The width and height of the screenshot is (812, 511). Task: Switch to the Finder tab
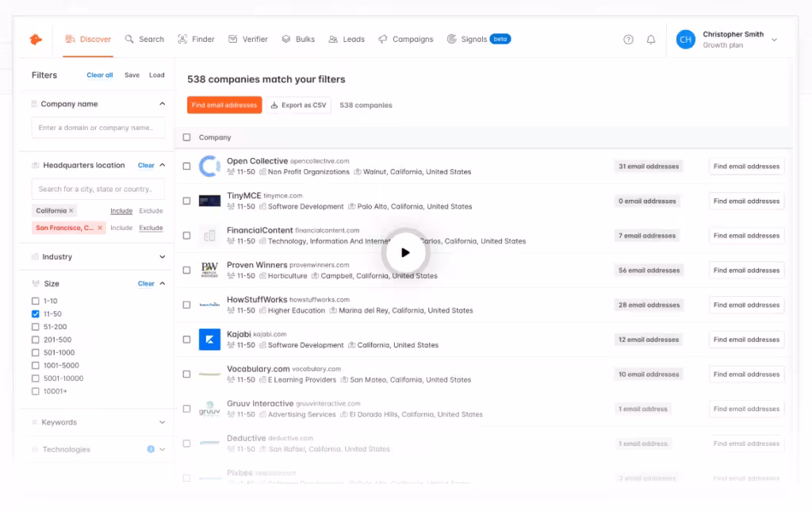click(x=196, y=39)
